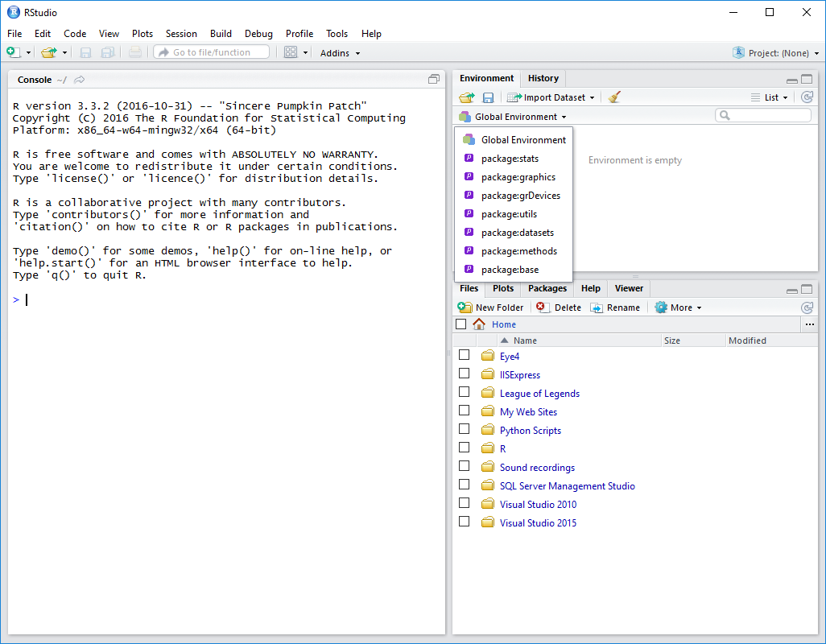Open the List view dropdown
This screenshot has height=644, width=826.
point(770,97)
